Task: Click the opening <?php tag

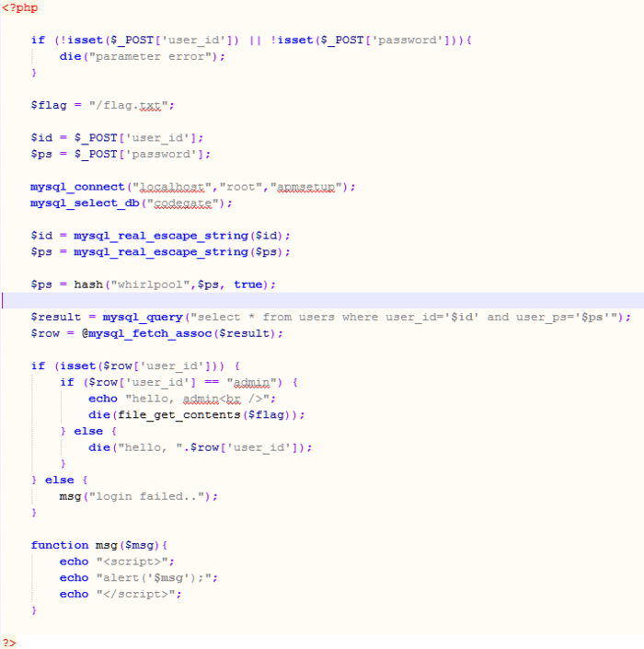Action: (x=20, y=8)
